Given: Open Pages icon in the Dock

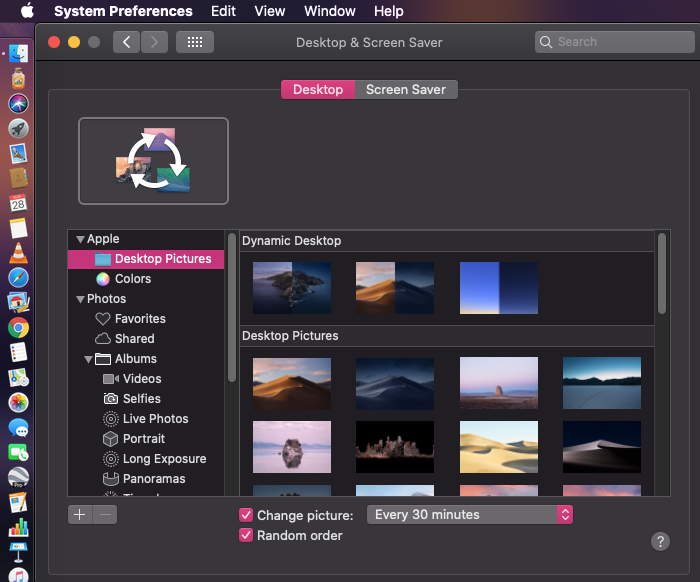Looking at the screenshot, I should coord(18,503).
